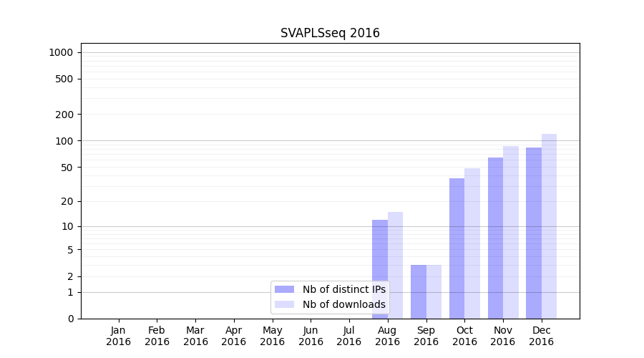Select the 'Dec 2016' x-axis label
The image size is (644, 358).
click(542, 336)
